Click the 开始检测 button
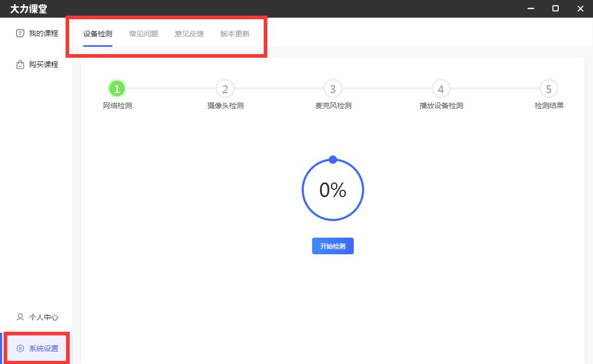Viewport: 593px width, 364px height. point(332,246)
